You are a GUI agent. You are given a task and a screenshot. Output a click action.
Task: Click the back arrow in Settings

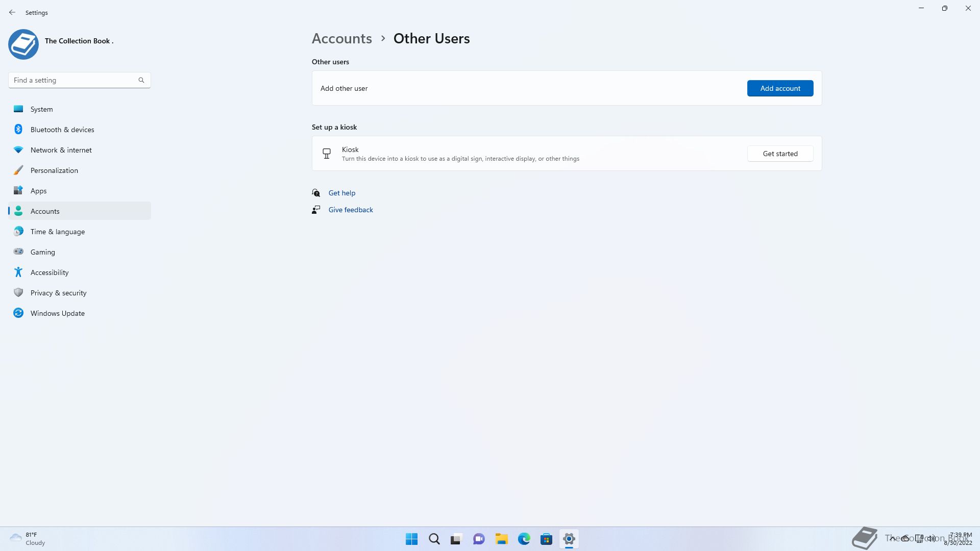click(12, 12)
